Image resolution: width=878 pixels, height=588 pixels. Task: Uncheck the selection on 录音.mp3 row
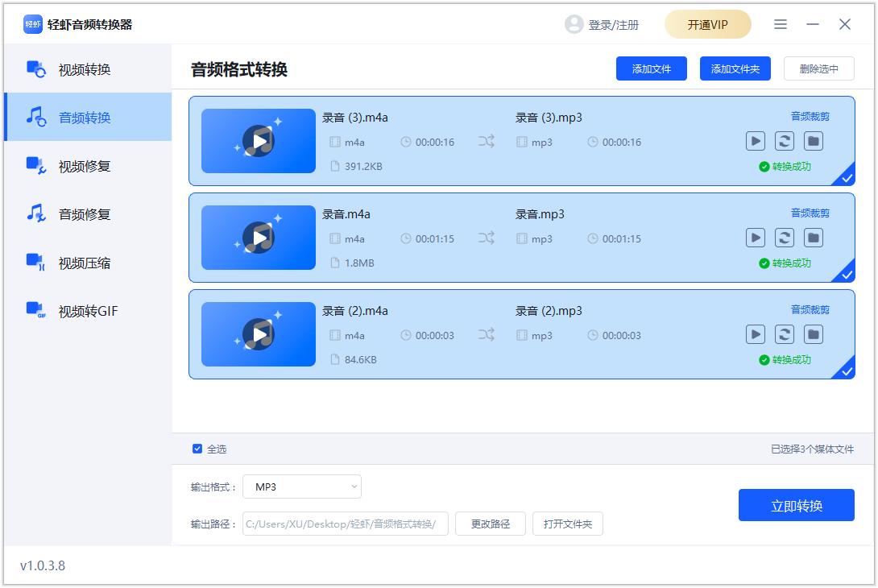tap(847, 274)
